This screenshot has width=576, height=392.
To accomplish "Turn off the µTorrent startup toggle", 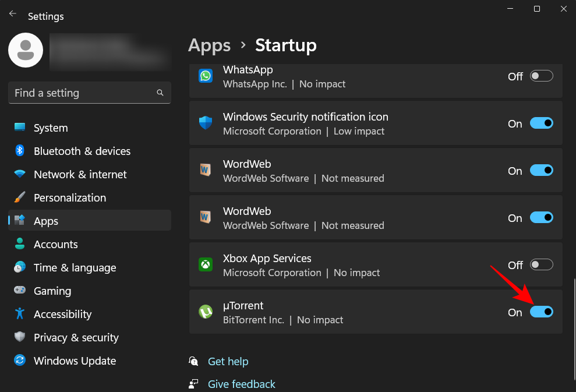I will click(541, 312).
